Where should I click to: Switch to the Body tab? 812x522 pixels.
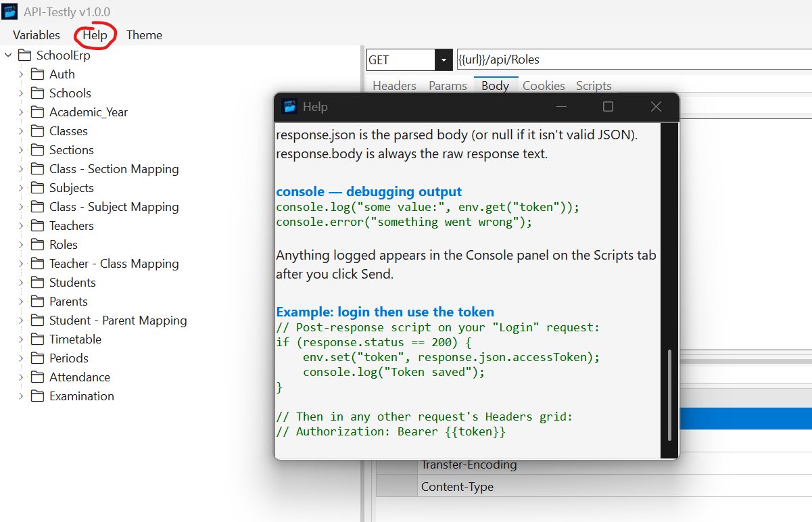[495, 86]
